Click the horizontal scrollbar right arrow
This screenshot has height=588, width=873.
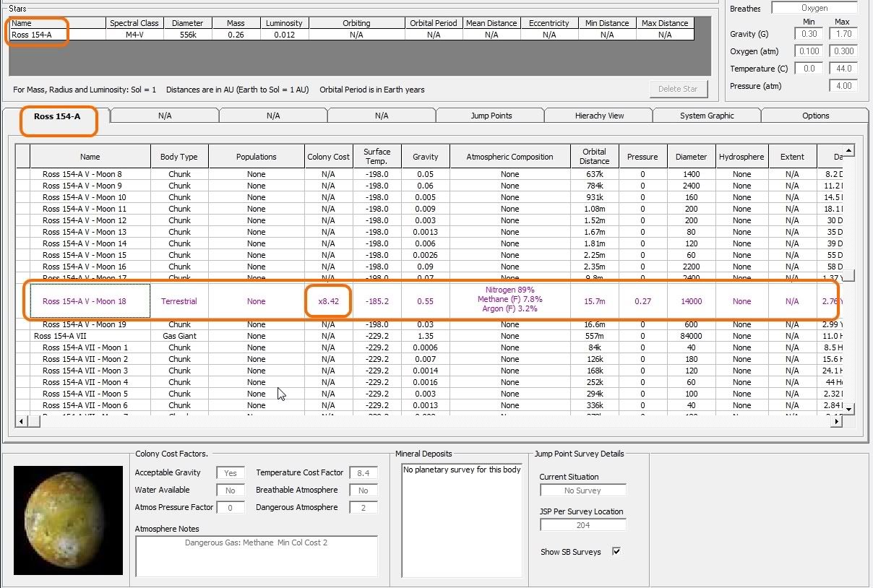[x=838, y=421]
